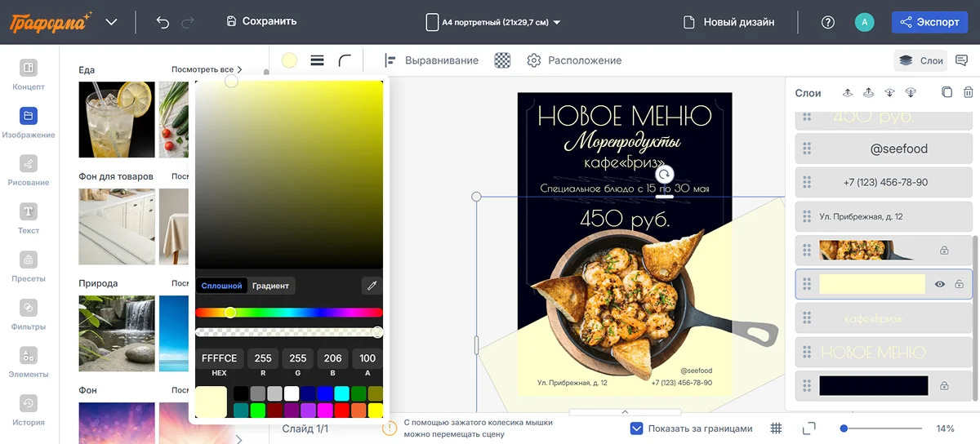Open the Расположение menu
The image size is (980, 444).
click(574, 60)
